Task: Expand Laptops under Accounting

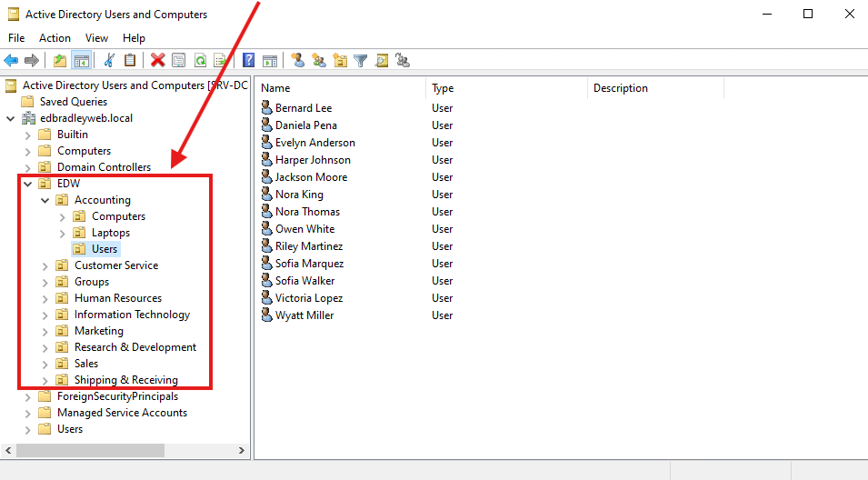Action: (62, 234)
